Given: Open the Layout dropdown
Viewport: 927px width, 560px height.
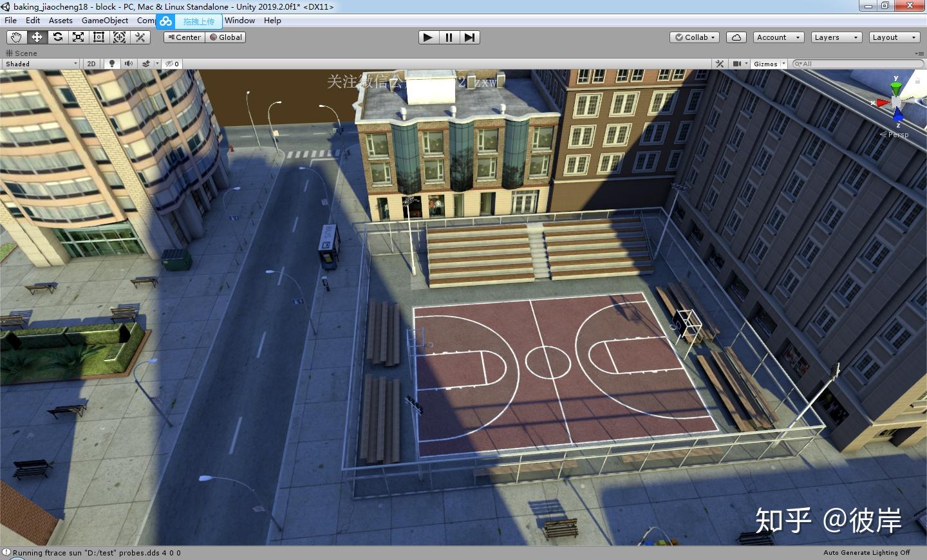Looking at the screenshot, I should click(894, 37).
